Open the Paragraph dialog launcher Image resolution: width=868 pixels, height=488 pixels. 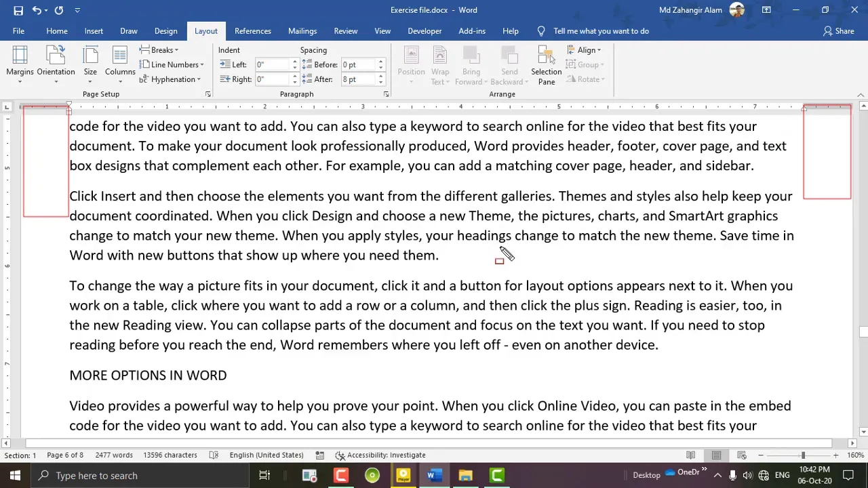pyautogui.click(x=386, y=94)
